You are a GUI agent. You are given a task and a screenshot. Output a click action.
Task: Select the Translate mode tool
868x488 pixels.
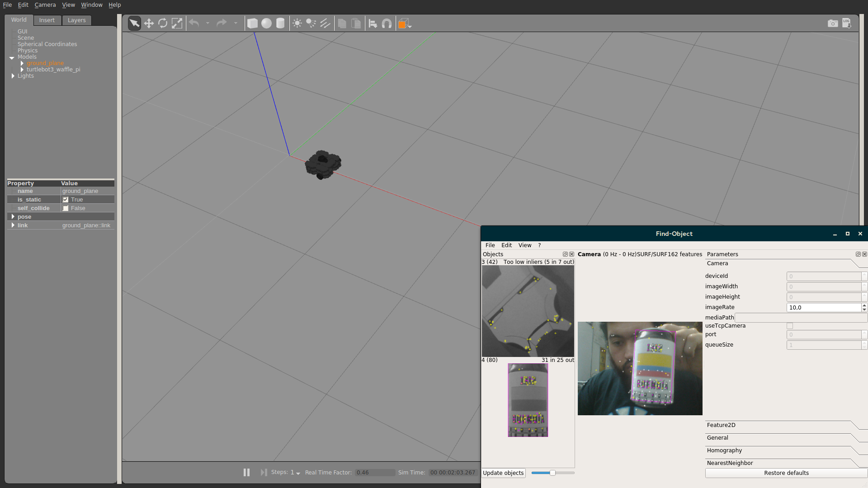click(x=149, y=23)
